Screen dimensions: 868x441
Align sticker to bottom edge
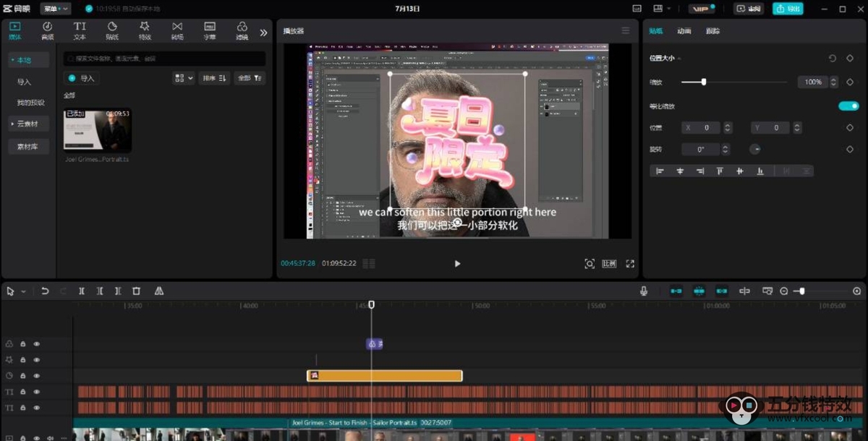tap(760, 171)
